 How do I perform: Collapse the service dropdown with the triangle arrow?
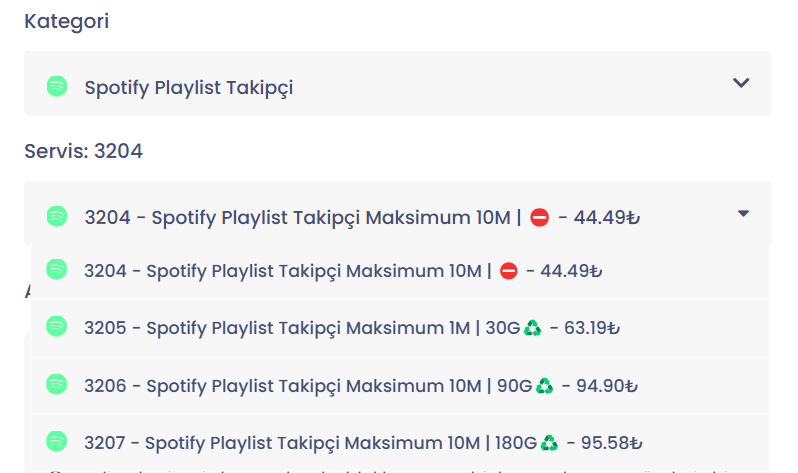[744, 213]
